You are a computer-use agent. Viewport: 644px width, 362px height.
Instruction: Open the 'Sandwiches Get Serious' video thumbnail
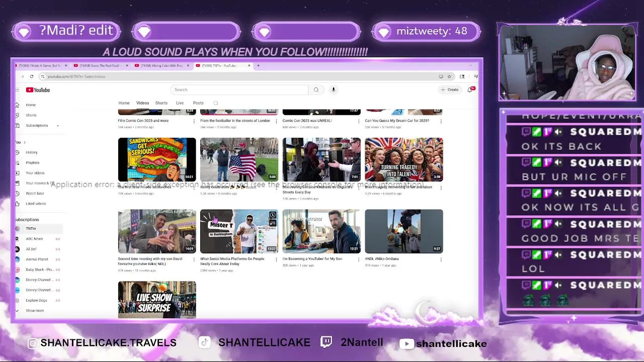tap(157, 159)
